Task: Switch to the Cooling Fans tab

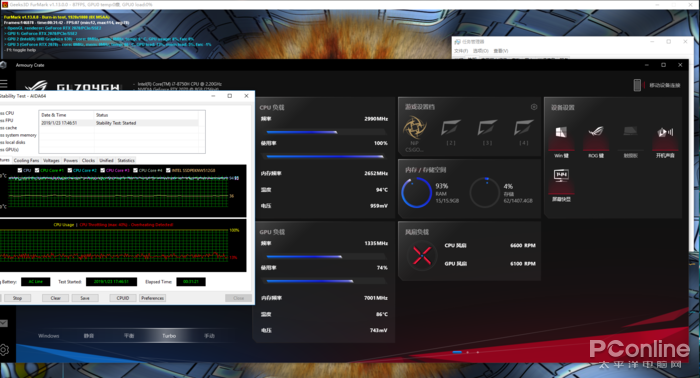Action: 26,160
